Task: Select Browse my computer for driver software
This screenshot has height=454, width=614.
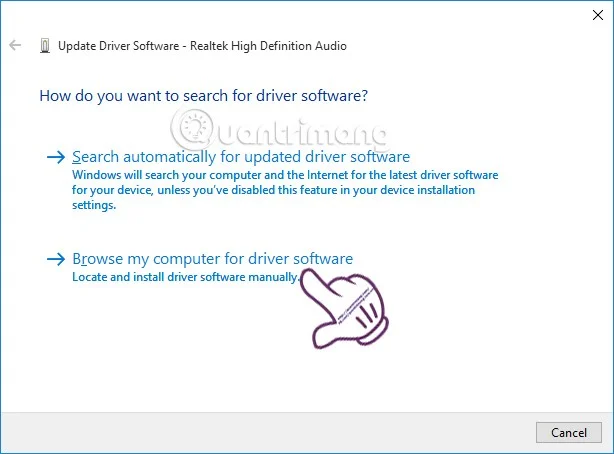Action: 212,259
